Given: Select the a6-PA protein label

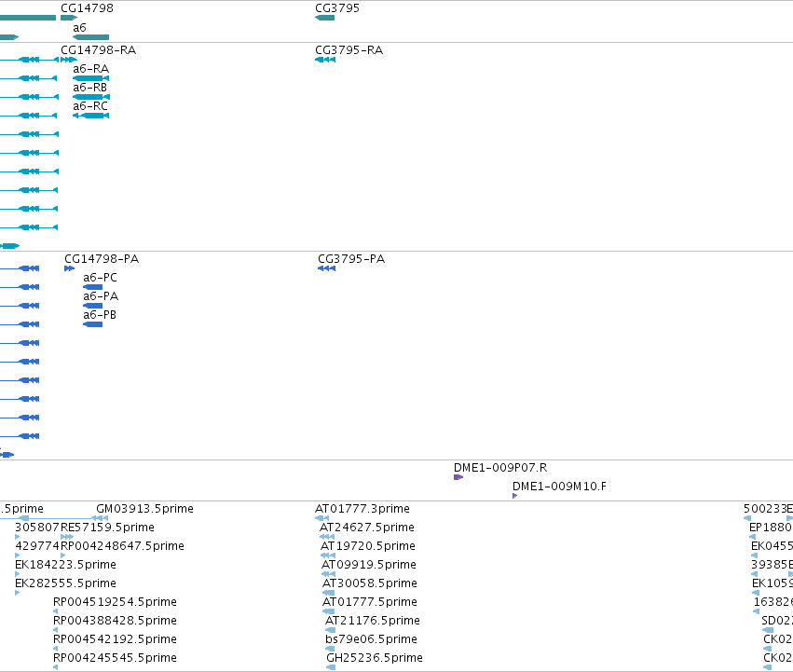Looking at the screenshot, I should [x=101, y=296].
